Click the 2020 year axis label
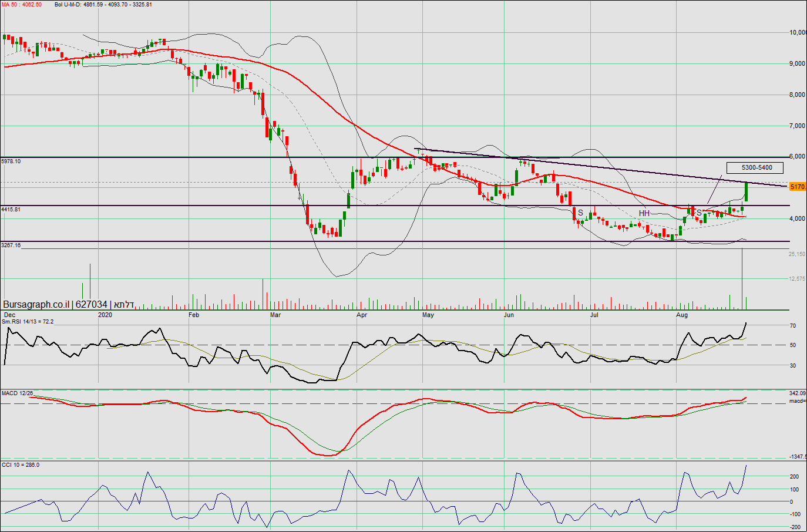This screenshot has width=807, height=532. [105, 315]
